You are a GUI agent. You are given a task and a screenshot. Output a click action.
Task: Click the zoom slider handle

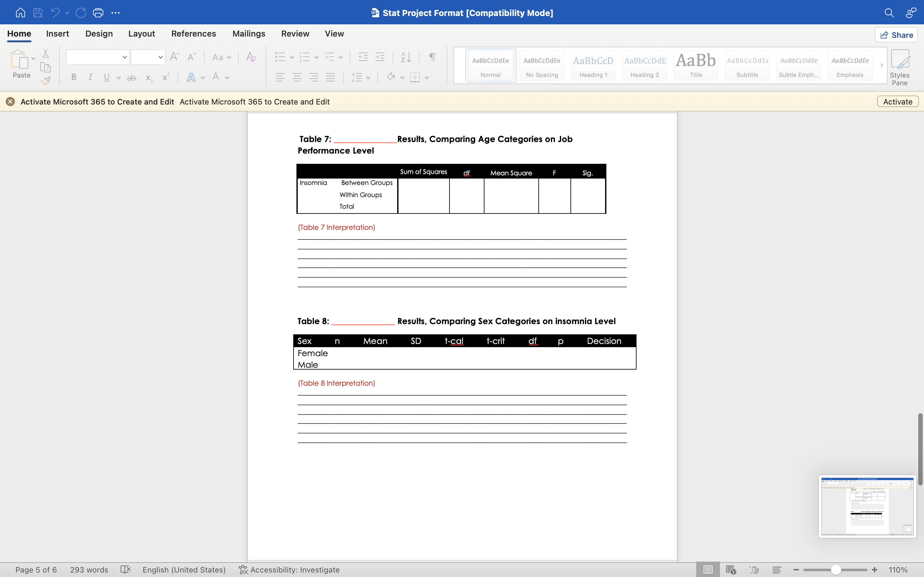(x=836, y=570)
